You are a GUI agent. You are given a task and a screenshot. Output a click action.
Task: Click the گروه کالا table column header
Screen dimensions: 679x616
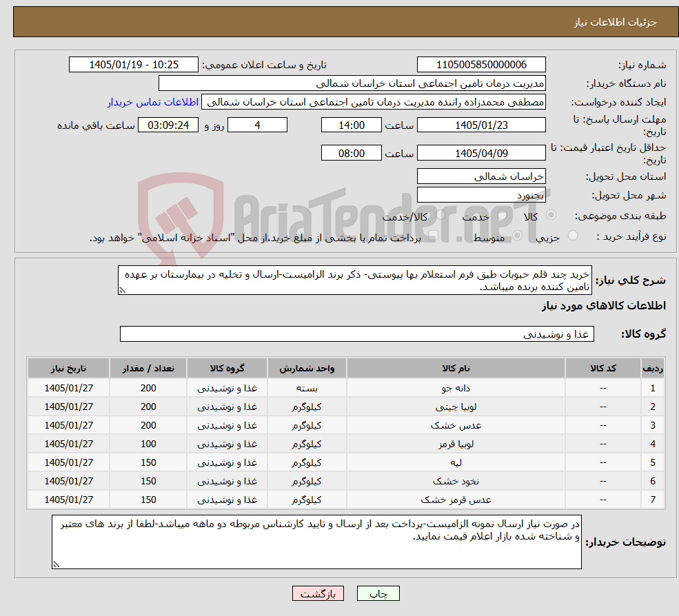click(227, 369)
